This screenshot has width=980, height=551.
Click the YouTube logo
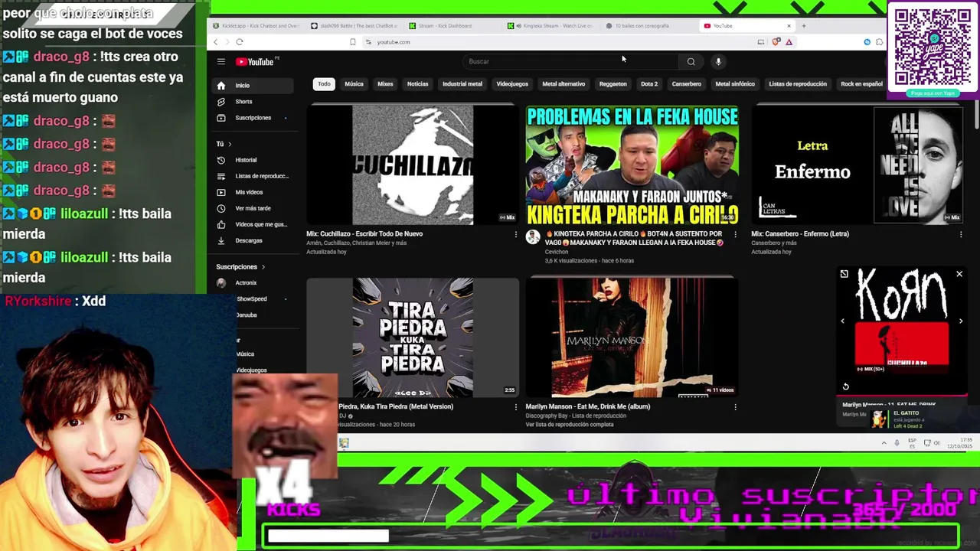click(x=255, y=62)
